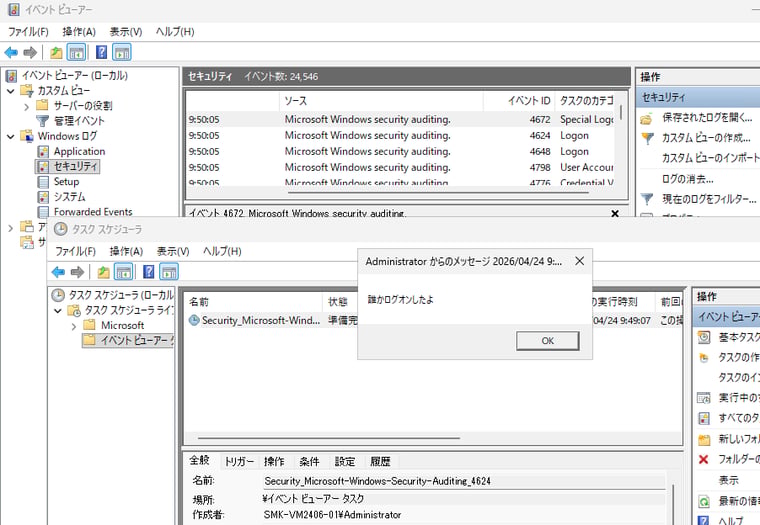Image resolution: width=760 pixels, height=525 pixels.
Task: Click Forward arrow in Event Viewer toolbar
Action: pos(30,52)
